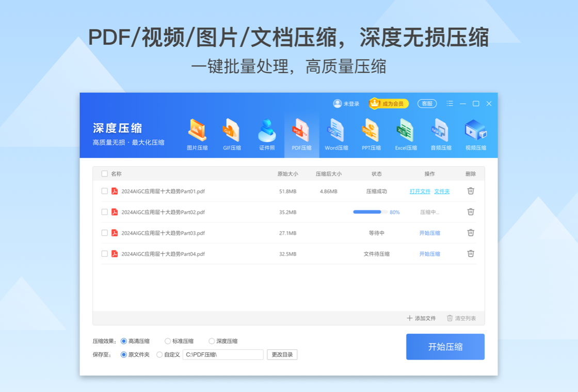Screen dimensions: 578x392
Task: Click the 更改目录 button
Action: tap(282, 354)
